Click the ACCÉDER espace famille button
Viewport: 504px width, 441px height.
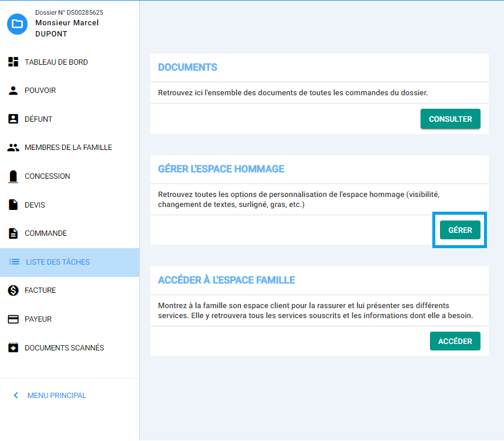[455, 341]
